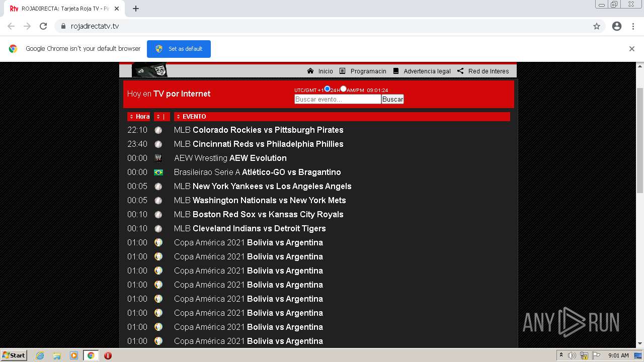Open Cincinnati Reds vs Philadelphia Phillies event

point(259,144)
